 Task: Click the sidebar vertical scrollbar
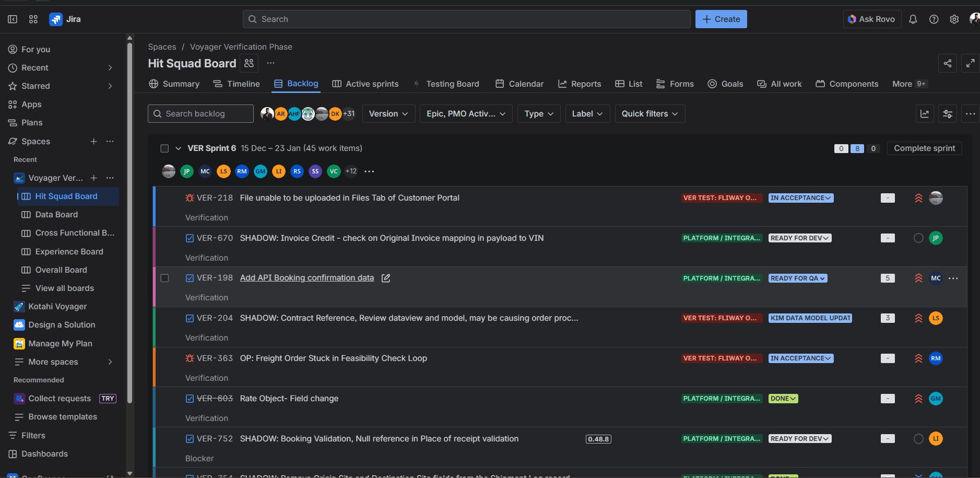(129, 223)
